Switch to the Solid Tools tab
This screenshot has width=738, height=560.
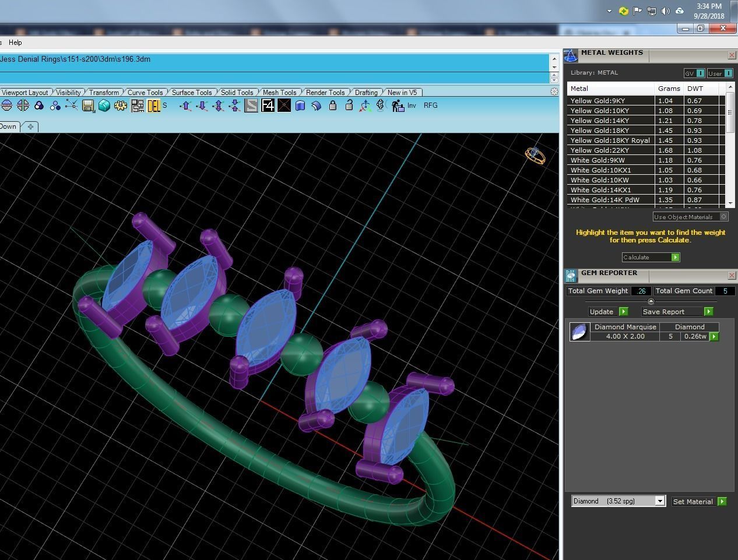pos(237,92)
